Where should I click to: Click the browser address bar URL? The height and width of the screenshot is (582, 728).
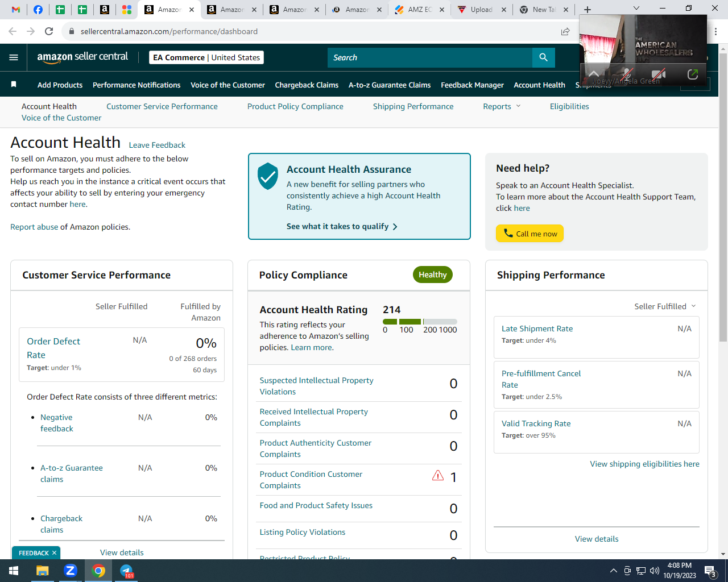click(169, 31)
